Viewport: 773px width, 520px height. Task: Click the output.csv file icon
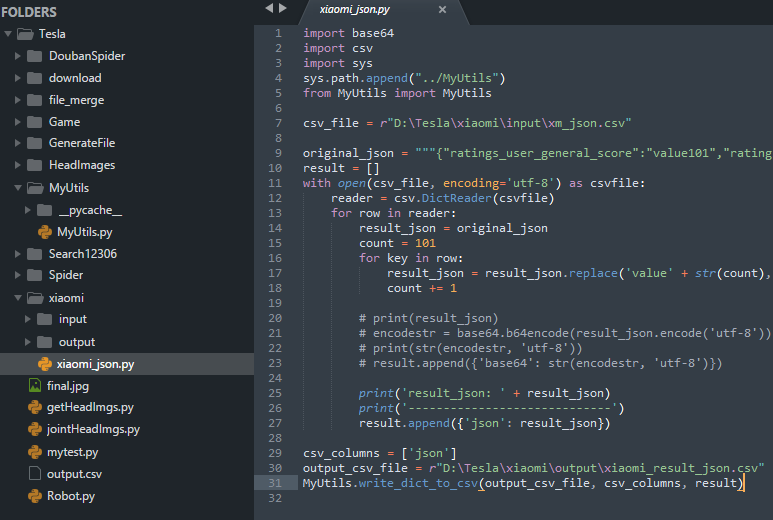tap(35, 473)
